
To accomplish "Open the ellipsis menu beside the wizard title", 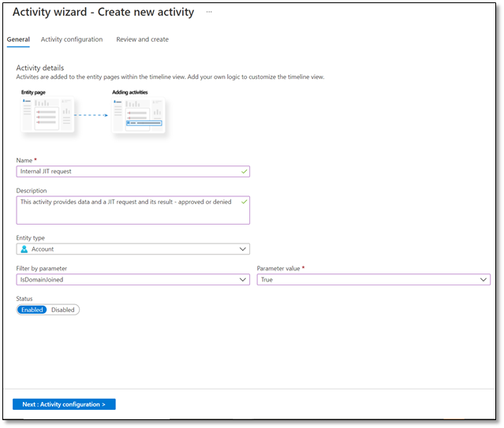I will pos(209,12).
